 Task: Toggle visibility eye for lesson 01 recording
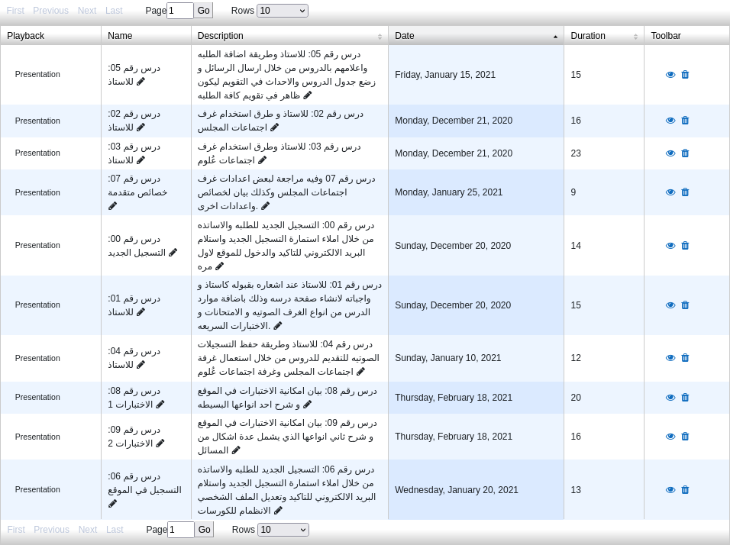click(670, 305)
